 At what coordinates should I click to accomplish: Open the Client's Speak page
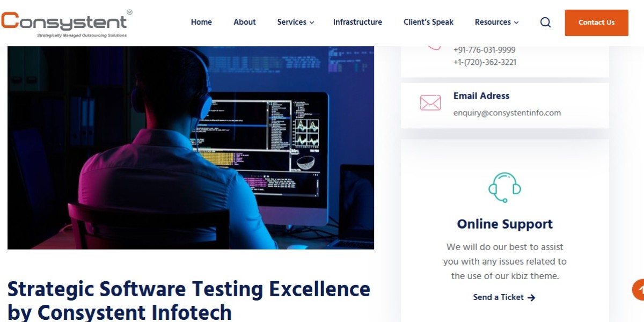428,22
